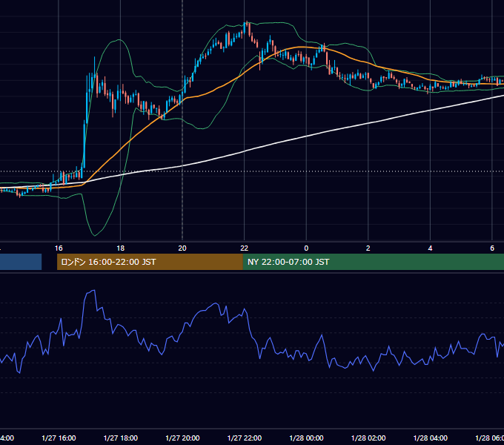Click the 1/27 22:00 date label
Viewport: 504px width, 445px height.
coord(245,438)
